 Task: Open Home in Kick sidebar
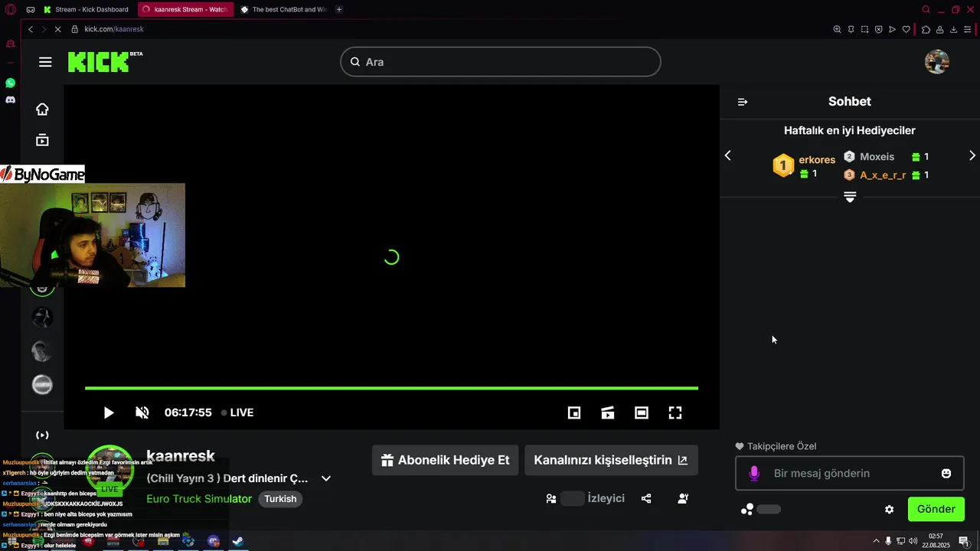coord(42,109)
